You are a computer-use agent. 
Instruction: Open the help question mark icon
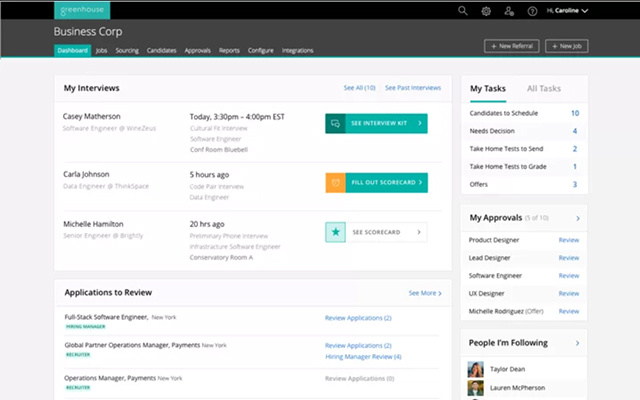point(532,11)
